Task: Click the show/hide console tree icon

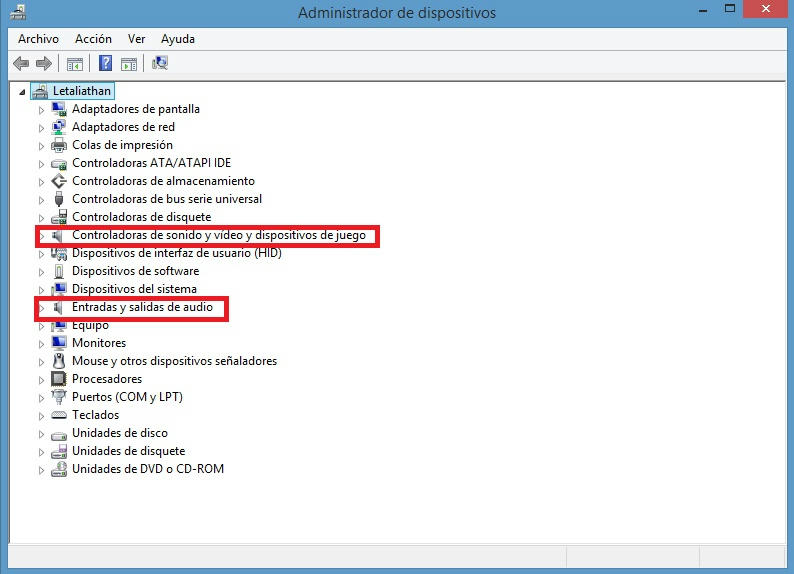Action: (x=74, y=64)
